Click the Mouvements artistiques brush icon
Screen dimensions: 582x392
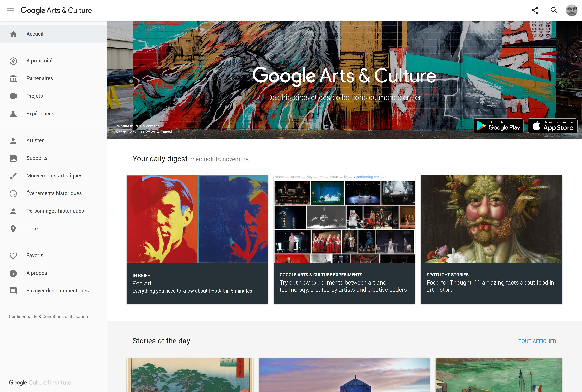13,176
